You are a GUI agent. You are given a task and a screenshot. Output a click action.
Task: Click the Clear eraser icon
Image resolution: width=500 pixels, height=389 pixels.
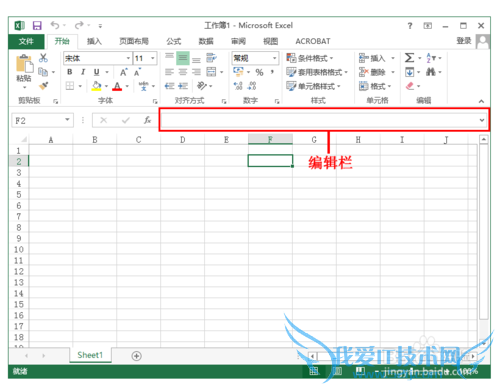(410, 86)
